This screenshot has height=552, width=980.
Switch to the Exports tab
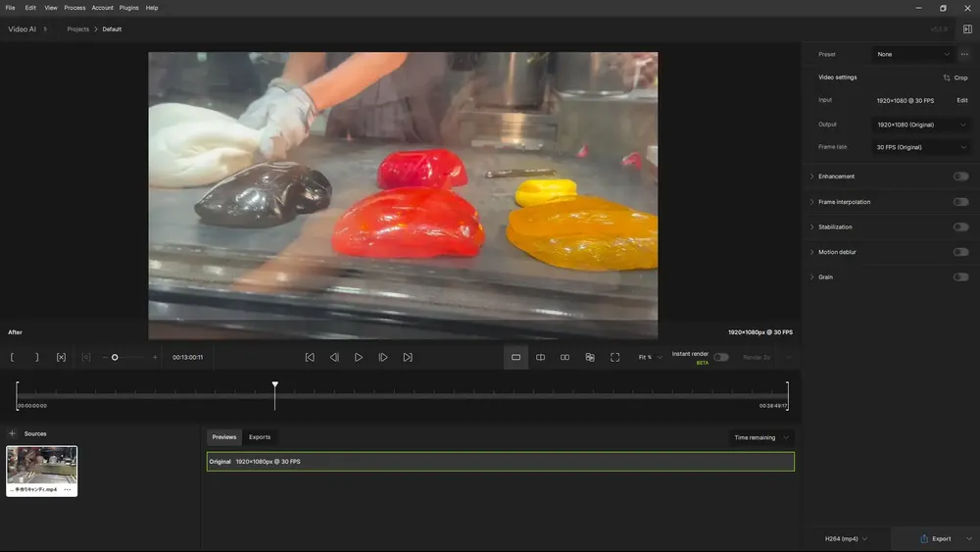(x=260, y=437)
